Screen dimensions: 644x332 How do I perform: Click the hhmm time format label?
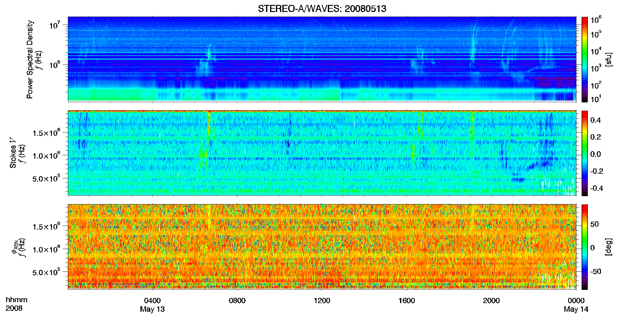pyautogui.click(x=17, y=300)
